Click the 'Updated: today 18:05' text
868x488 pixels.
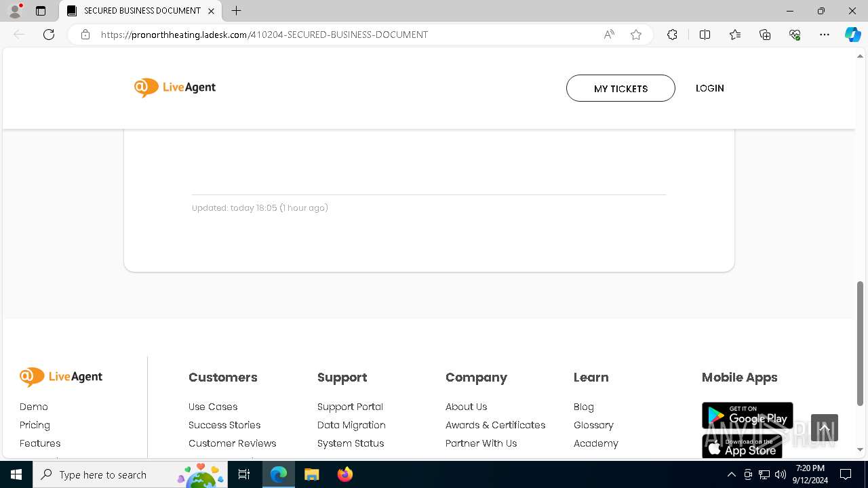click(260, 208)
